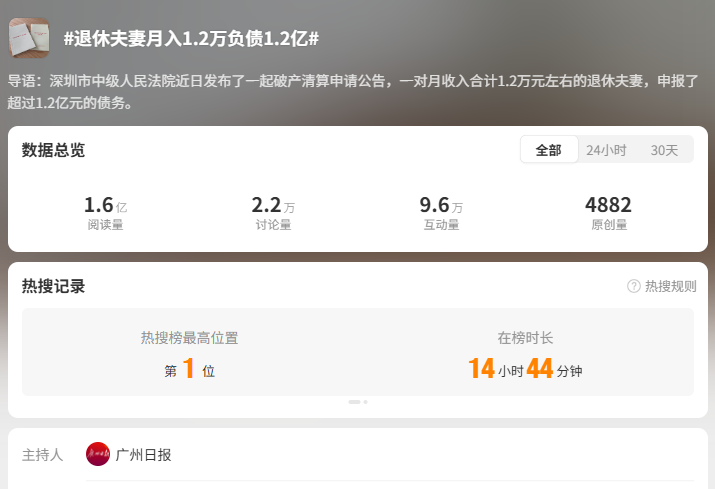Viewport: 715px width, 489px height.
Task: Open the 热搜规则 link
Action: coord(670,286)
